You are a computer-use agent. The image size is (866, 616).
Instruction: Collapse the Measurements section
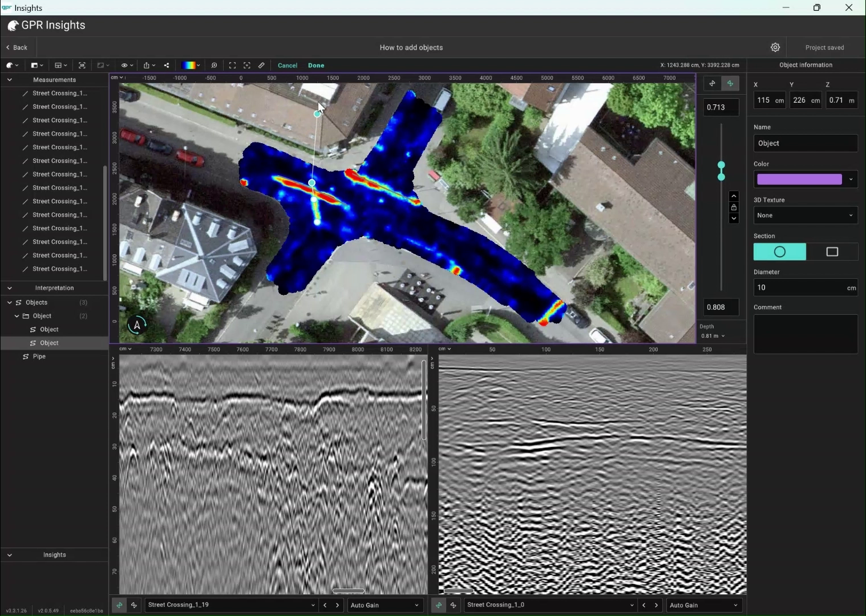10,80
